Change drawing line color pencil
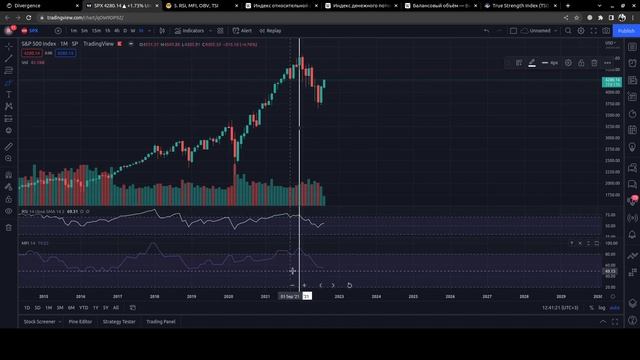This screenshot has height=360, width=640. [x=532, y=63]
